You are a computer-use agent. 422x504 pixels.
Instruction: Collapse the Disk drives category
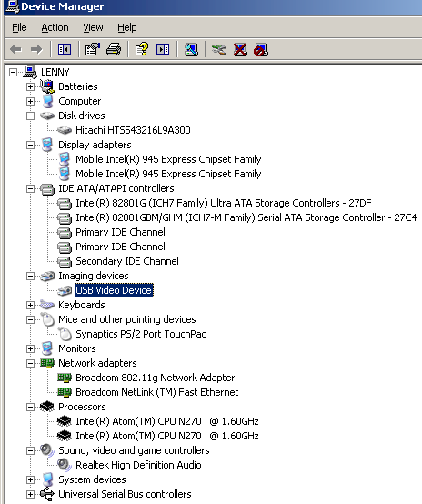(30, 116)
